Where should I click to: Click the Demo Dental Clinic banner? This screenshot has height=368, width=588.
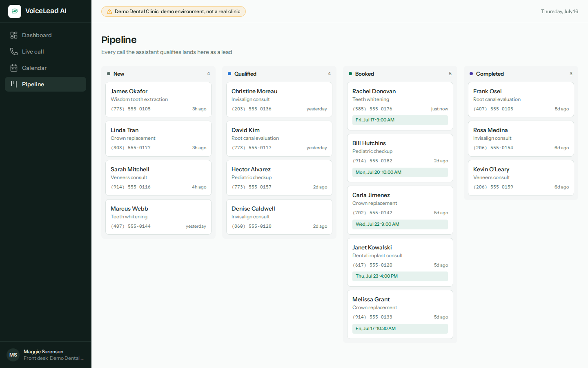tap(174, 11)
